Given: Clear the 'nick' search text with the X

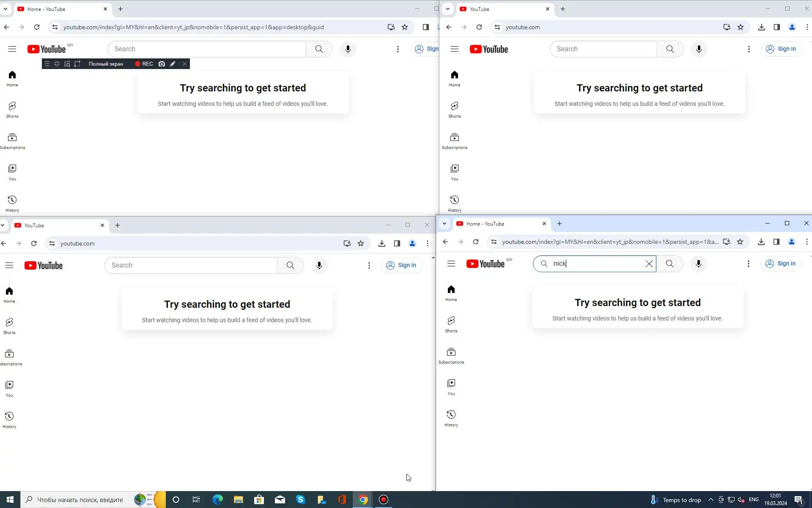Looking at the screenshot, I should (649, 264).
